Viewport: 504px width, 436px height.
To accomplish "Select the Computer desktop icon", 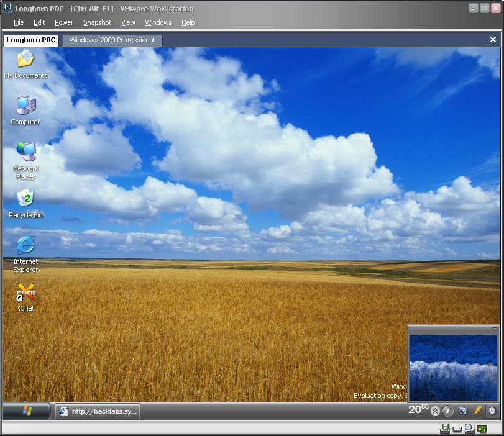I will (x=25, y=106).
